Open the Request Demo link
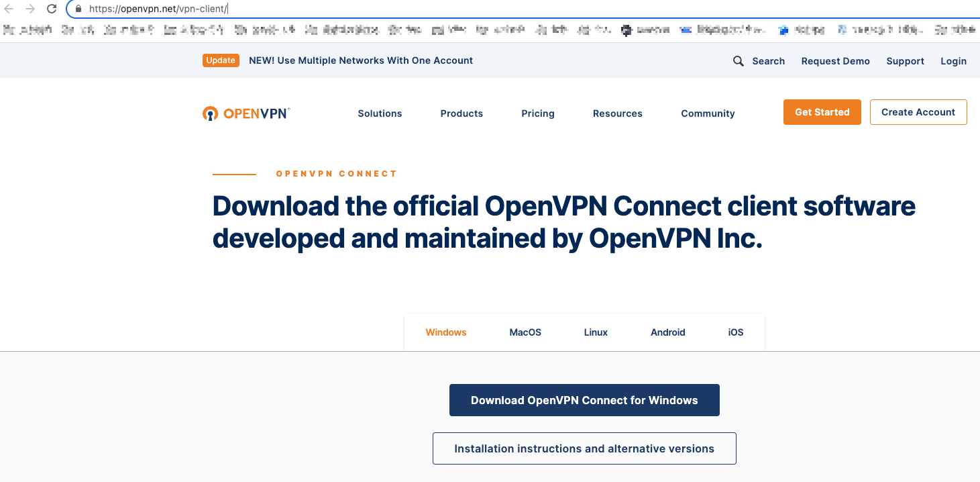Viewport: 980px width, 482px height. [x=835, y=61]
